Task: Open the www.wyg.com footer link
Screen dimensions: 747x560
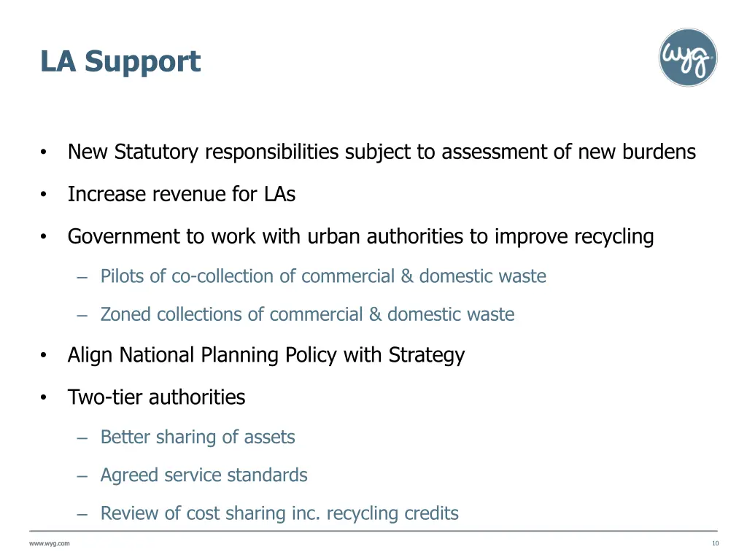Action: click(50, 543)
